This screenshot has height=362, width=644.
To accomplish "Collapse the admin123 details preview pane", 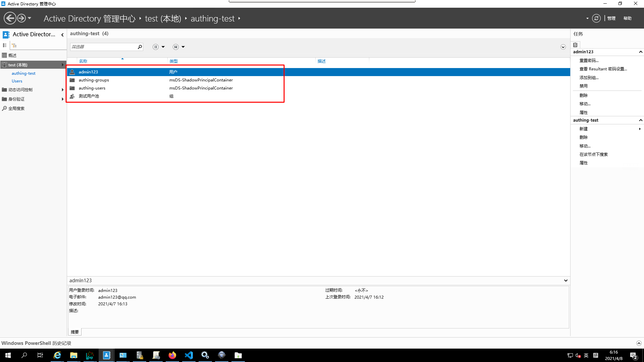I will (x=566, y=281).
